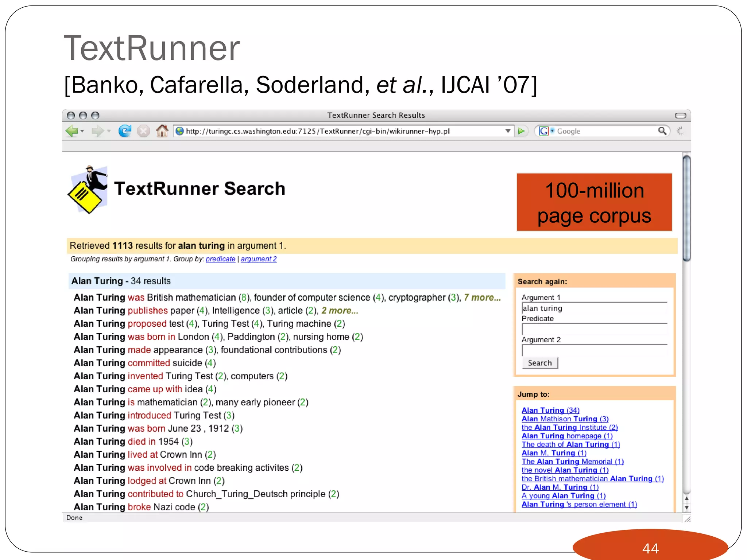Click the stop loading icon
747x560 pixels.
point(143,131)
